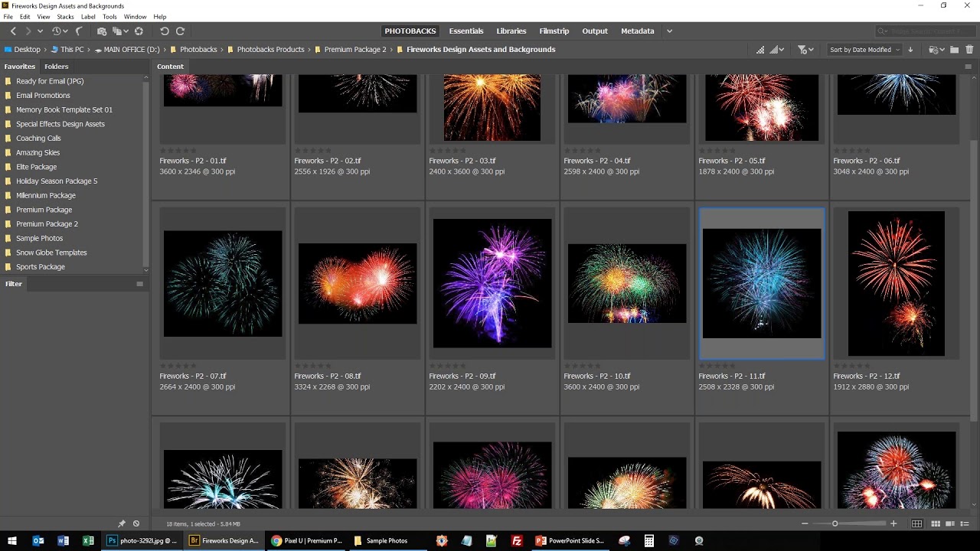Clear filter icon at panel bottom
Image resolution: width=980 pixels, height=551 pixels.
coord(136,523)
